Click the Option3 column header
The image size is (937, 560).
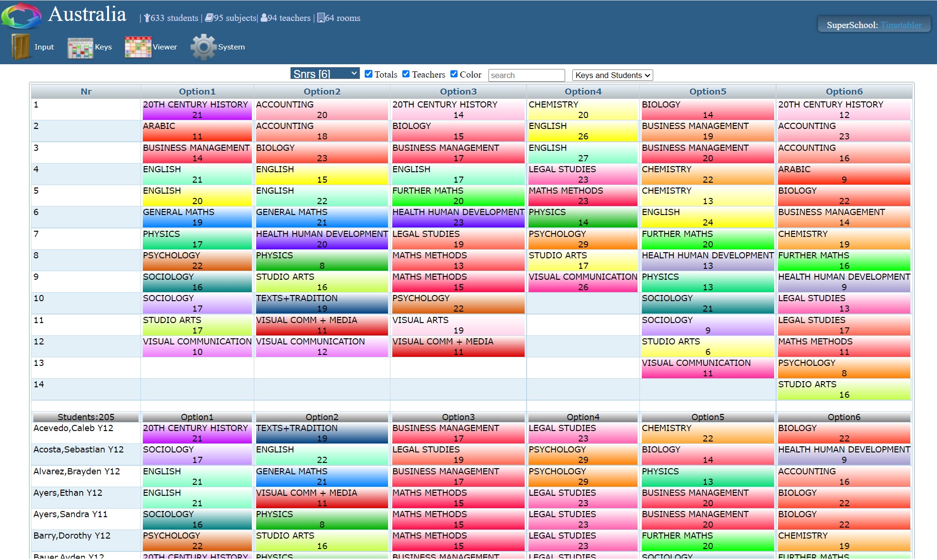(458, 91)
